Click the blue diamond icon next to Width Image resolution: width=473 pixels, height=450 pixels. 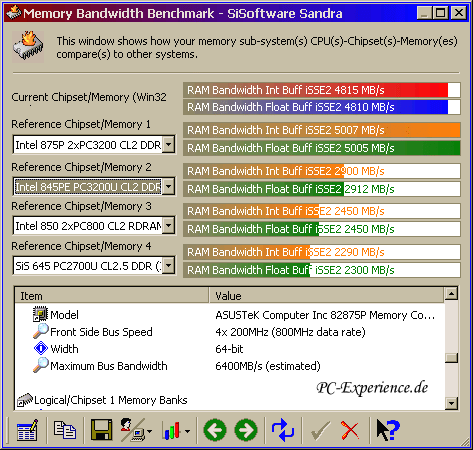pyautogui.click(x=41, y=348)
